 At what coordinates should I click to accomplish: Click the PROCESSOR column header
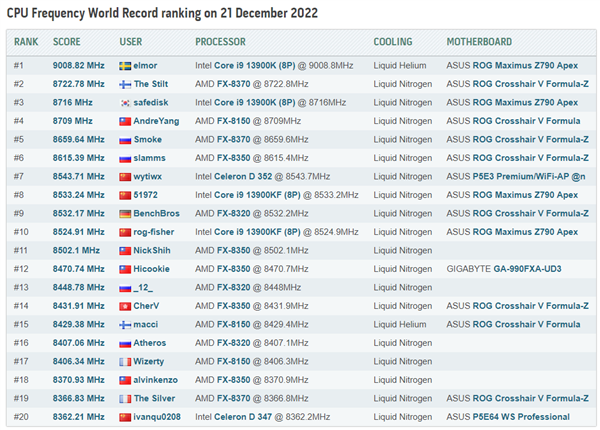[x=220, y=42]
